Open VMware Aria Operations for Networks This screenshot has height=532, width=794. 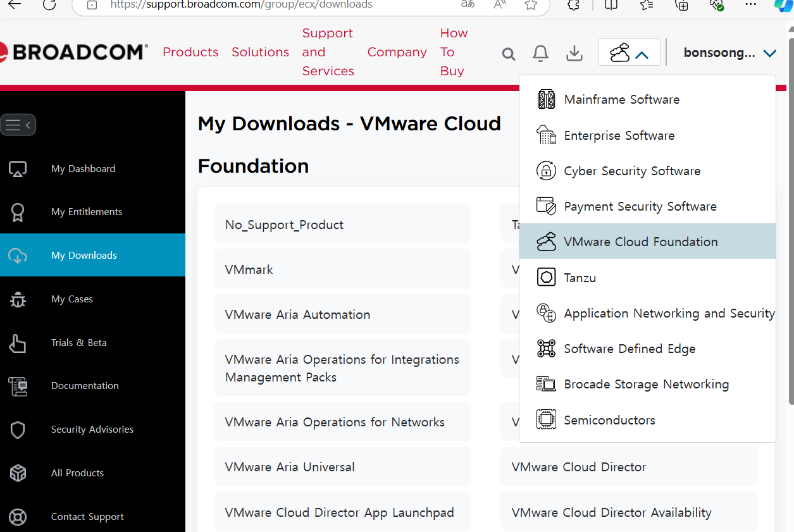(x=342, y=421)
